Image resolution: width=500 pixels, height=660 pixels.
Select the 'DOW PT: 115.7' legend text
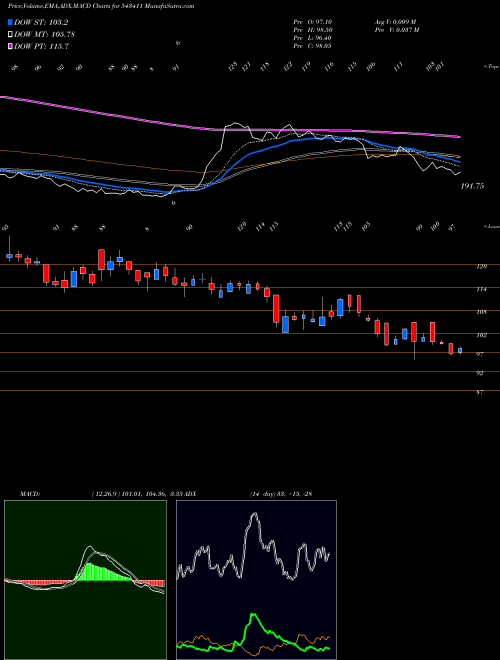click(41, 46)
